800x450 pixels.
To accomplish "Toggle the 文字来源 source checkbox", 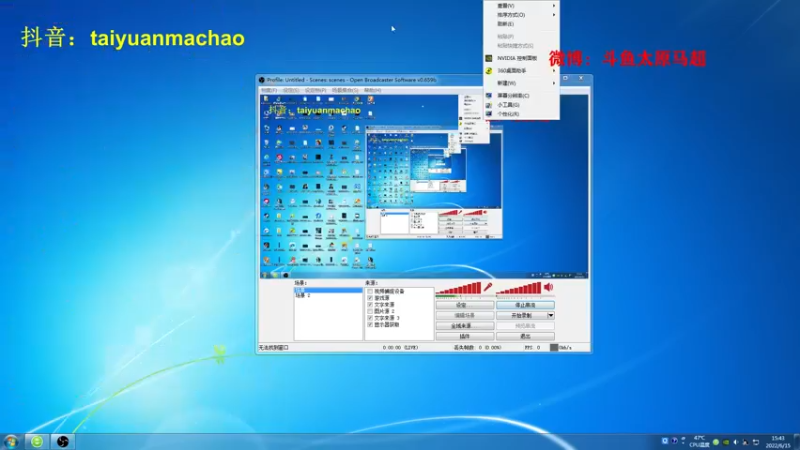I will (370, 305).
